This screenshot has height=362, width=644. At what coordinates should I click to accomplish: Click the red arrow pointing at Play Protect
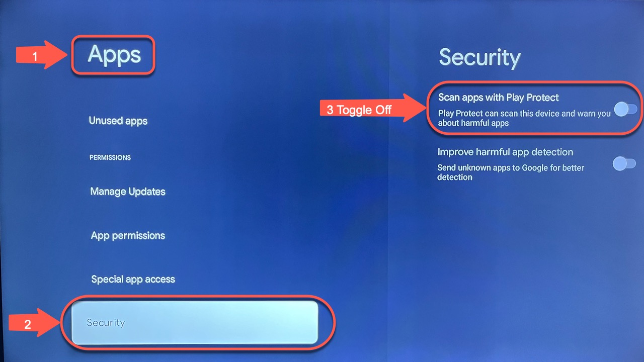coord(373,110)
